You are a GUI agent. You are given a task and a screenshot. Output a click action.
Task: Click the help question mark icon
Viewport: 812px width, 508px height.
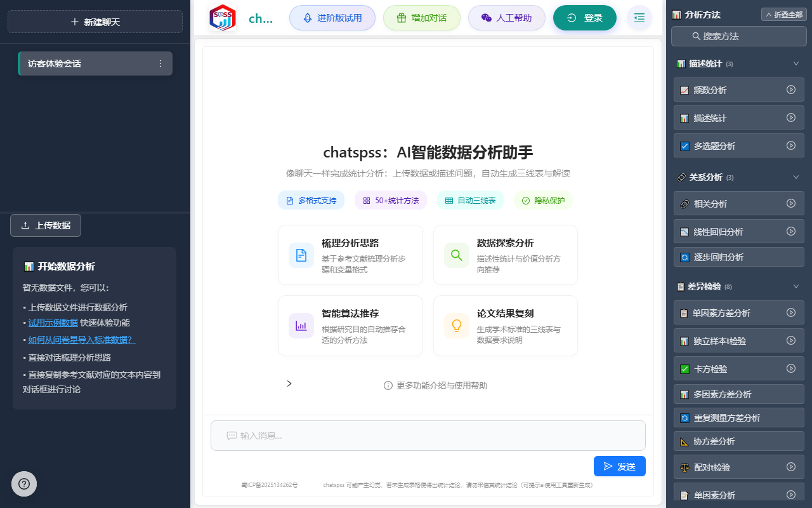tap(24, 484)
